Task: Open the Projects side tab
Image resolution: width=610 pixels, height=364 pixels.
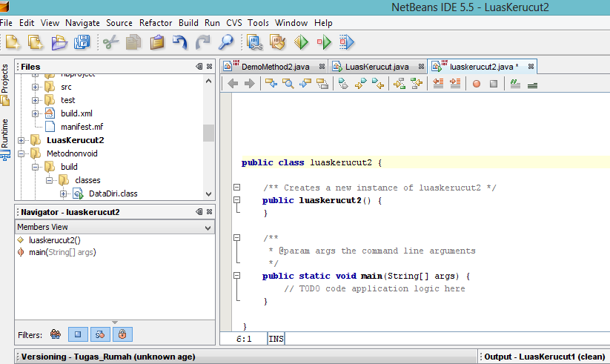Action: 5,84
